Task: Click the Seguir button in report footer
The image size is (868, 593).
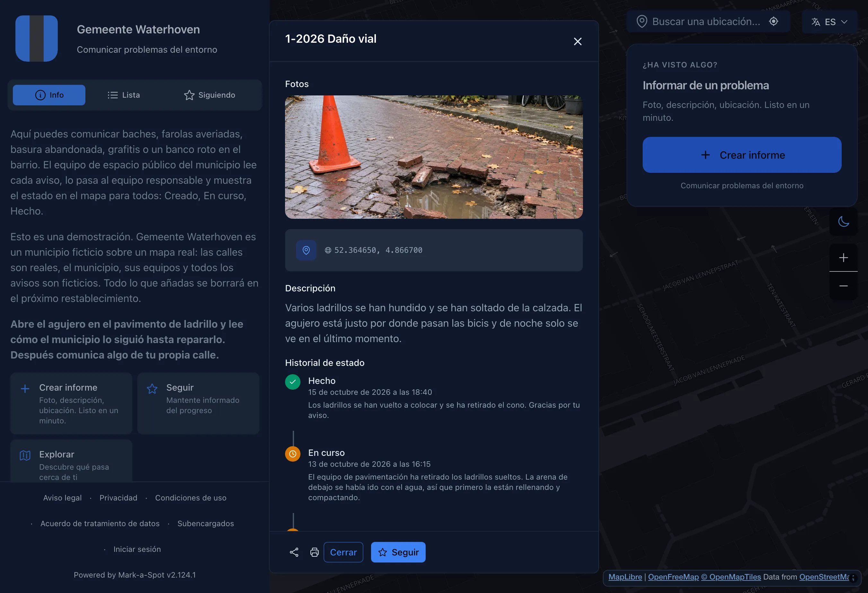Action: 398,552
